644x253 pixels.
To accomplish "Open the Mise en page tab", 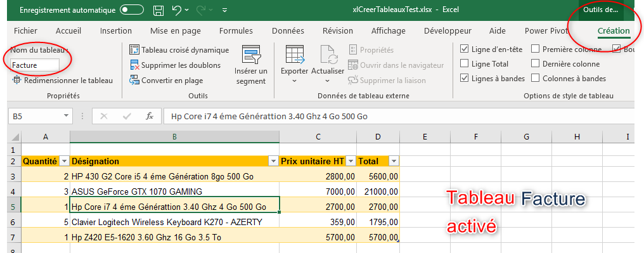I will (176, 31).
